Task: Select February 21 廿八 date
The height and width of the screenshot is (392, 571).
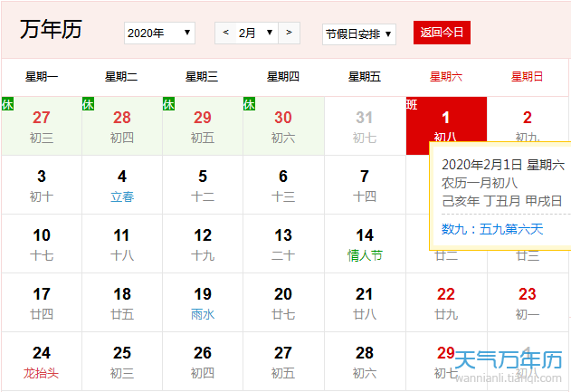Action: (365, 302)
